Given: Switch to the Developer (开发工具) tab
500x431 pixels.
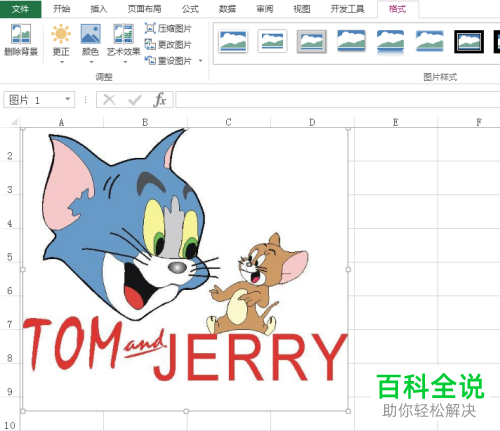Looking at the screenshot, I should 347,9.
